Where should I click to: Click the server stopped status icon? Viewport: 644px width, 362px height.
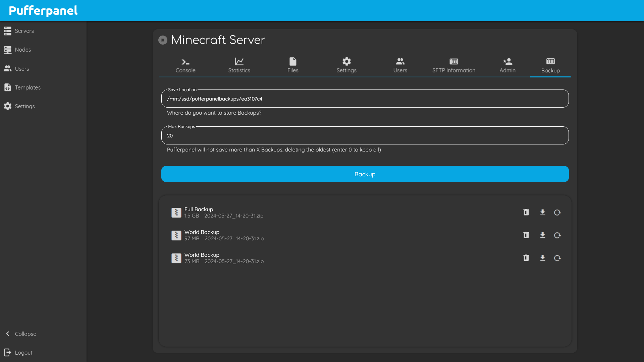[163, 40]
